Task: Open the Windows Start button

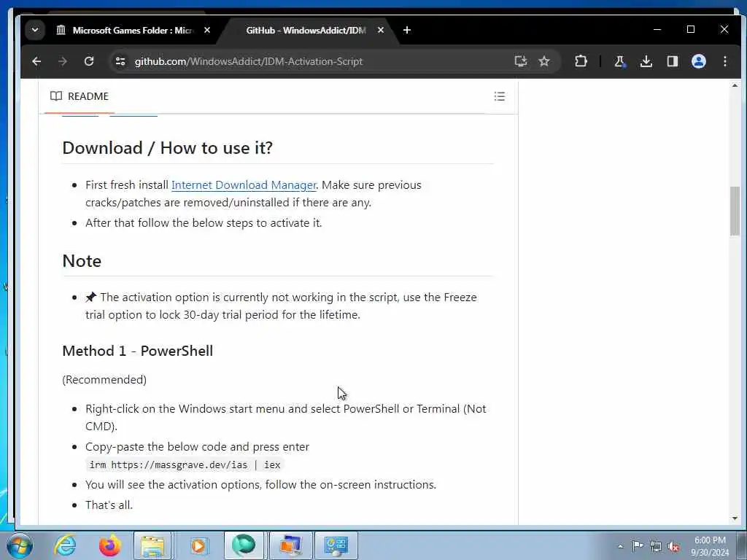Action: [x=20, y=545]
